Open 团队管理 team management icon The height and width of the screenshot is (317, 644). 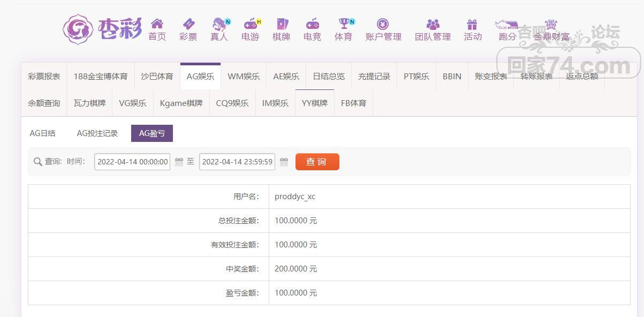pos(433,24)
